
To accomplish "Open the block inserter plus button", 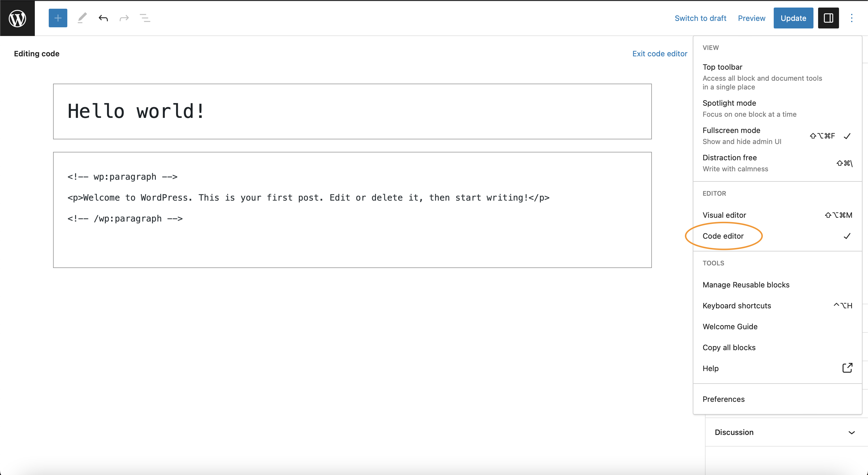I will click(58, 18).
